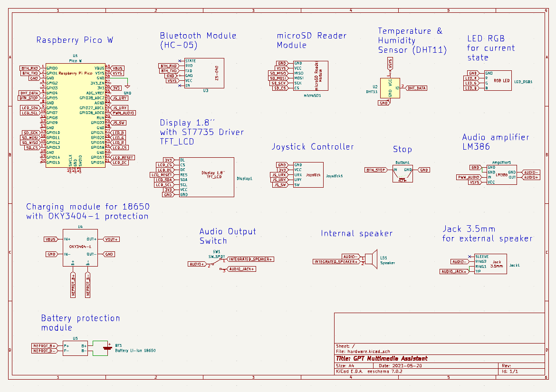Click the NEPROT_B+ label on the protection module P+
The width and height of the screenshot is (556, 392).
pyautogui.click(x=44, y=346)
